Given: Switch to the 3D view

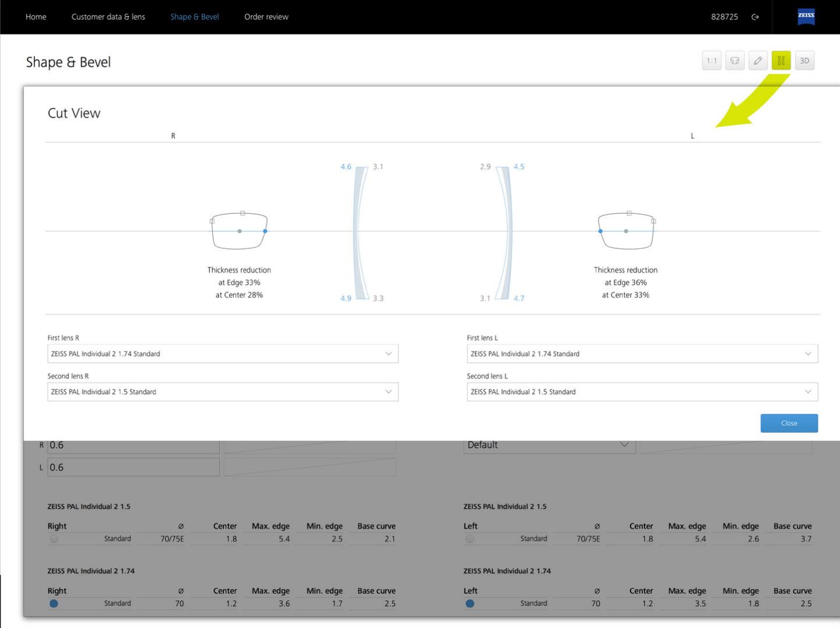Looking at the screenshot, I should click(x=804, y=60).
